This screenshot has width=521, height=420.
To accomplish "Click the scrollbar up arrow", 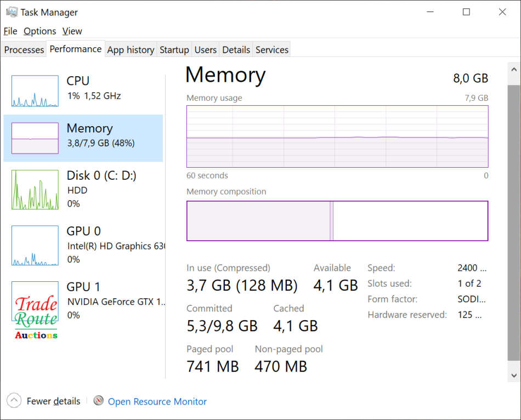I will [514, 70].
